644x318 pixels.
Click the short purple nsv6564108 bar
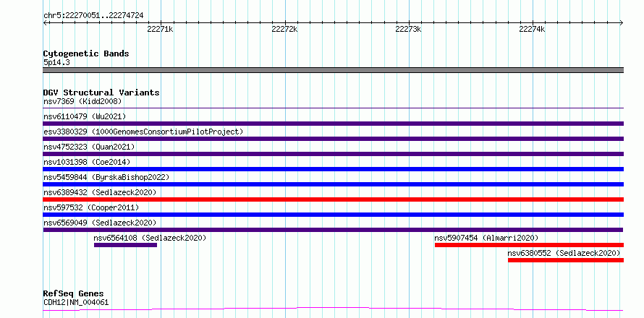point(125,245)
